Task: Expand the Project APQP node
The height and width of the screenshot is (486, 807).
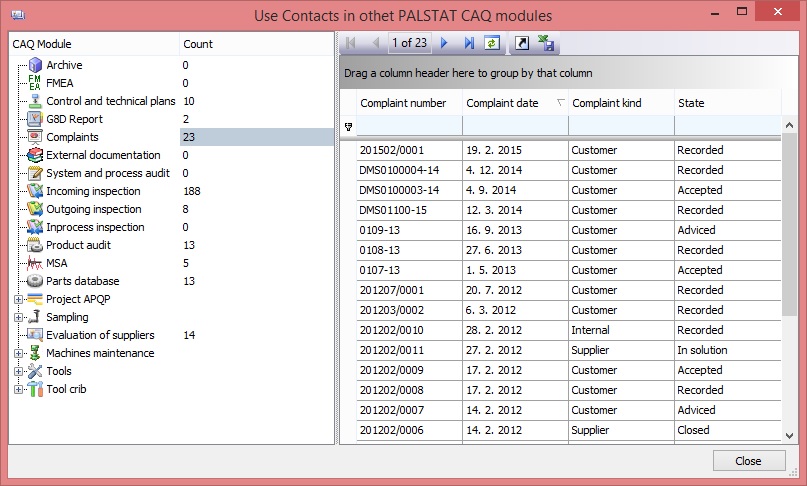Action: (x=18, y=300)
